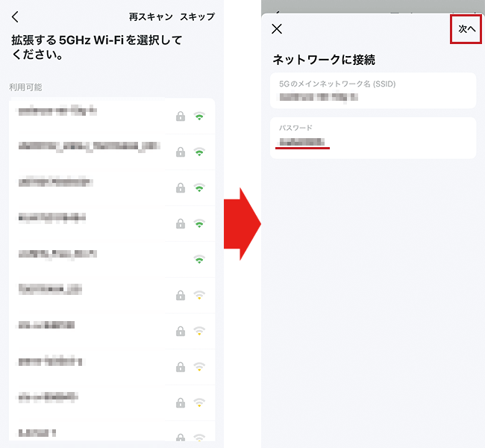
Task: Select the topmost network under 利用可能
Action: (x=112, y=116)
